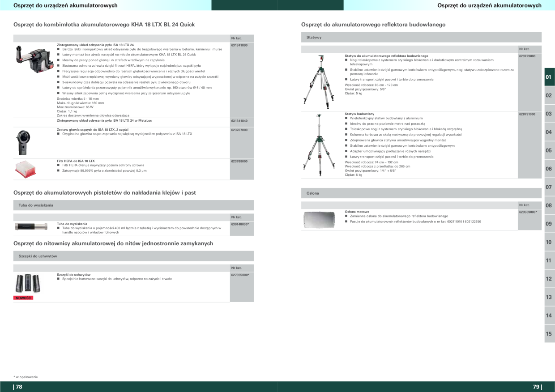Click right page header Osprzęt do urządzeń akumulatorowych

point(489,5)
